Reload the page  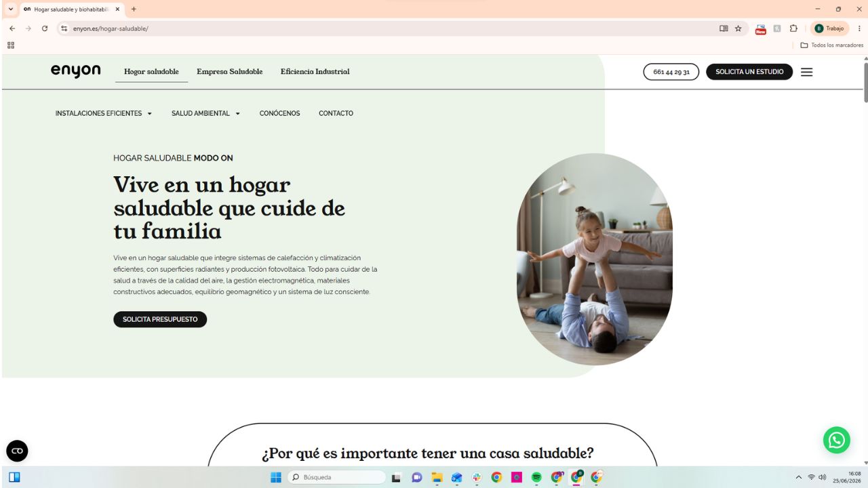coord(45,28)
